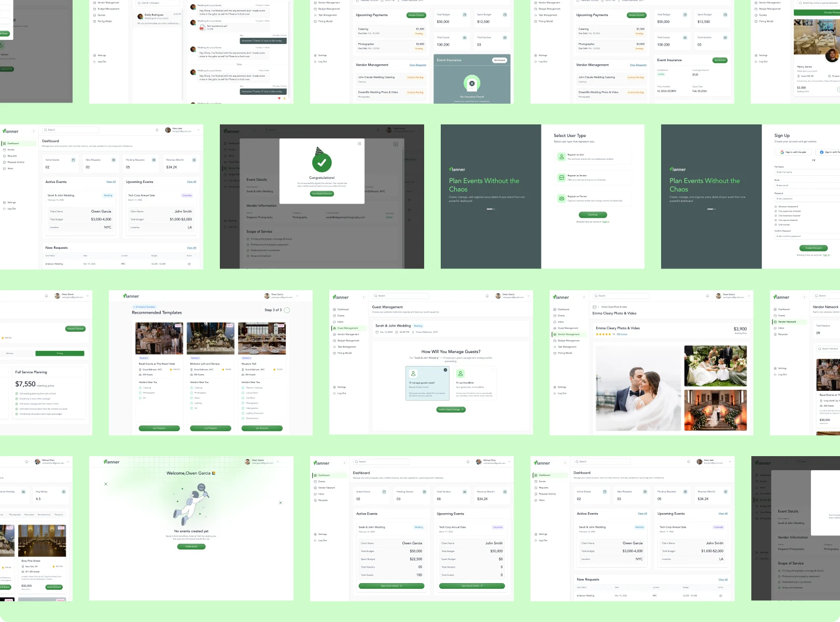Open user dropdown on Emma Cleary vendor page
The image size is (840, 622).
click(749, 296)
